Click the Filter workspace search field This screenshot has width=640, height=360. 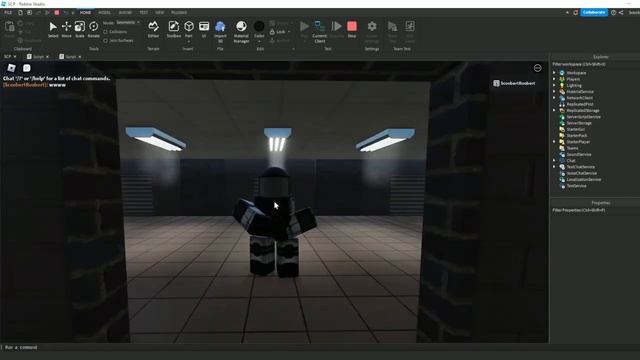596,64
